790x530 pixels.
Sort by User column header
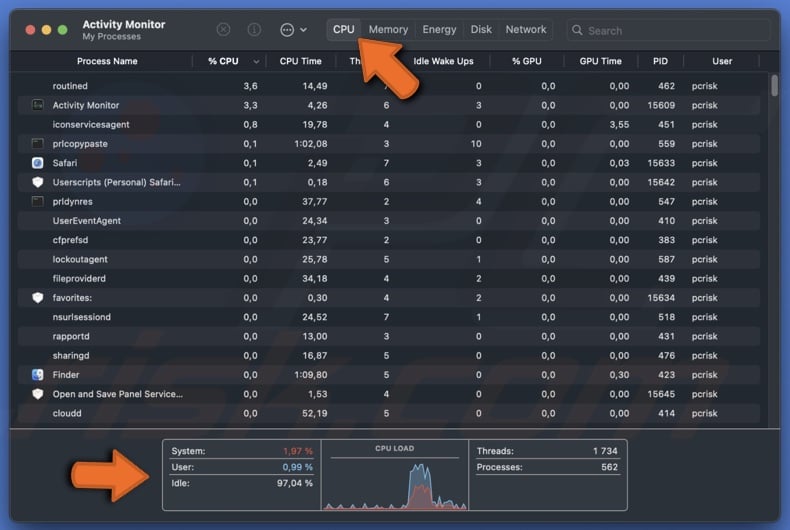coord(722,61)
